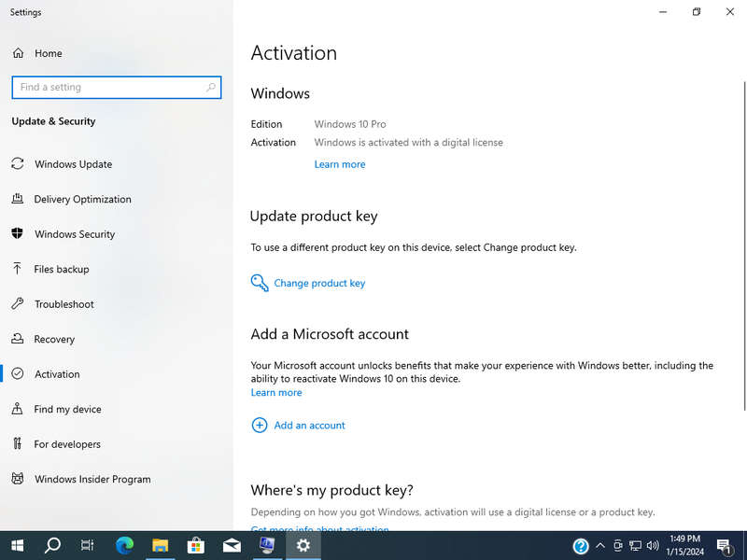Click the Add an account link
The image size is (747, 560).
(309, 426)
